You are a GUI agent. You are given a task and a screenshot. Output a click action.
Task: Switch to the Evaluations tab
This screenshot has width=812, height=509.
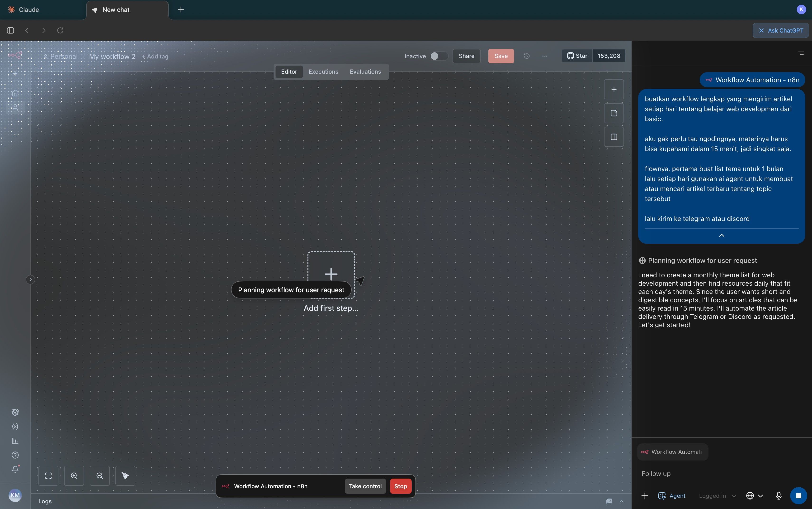[x=365, y=72]
